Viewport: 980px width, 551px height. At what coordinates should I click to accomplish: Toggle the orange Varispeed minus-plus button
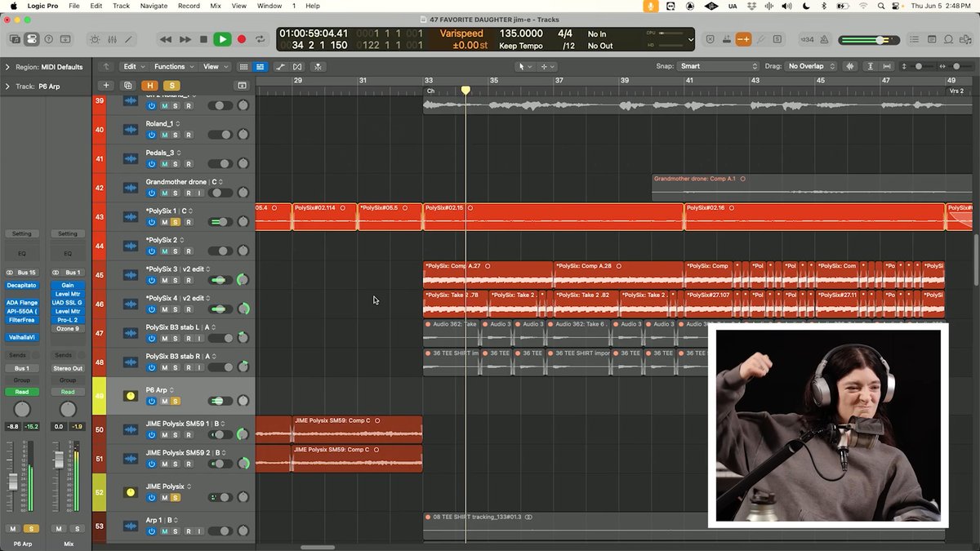(x=743, y=39)
